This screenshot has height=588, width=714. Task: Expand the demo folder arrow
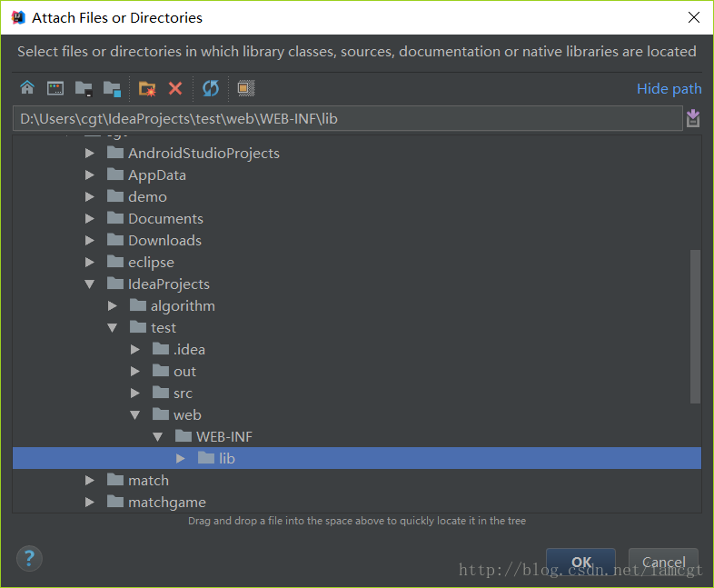pos(89,197)
